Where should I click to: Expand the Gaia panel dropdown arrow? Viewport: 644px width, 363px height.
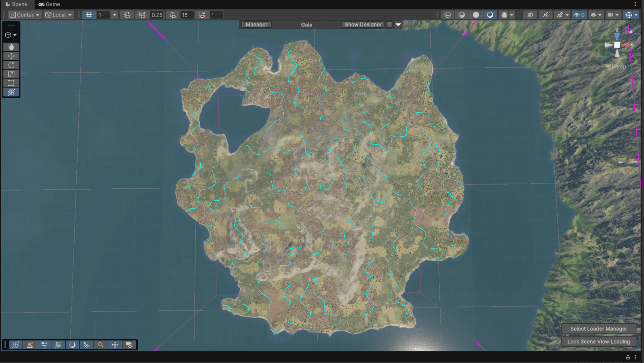(x=398, y=24)
